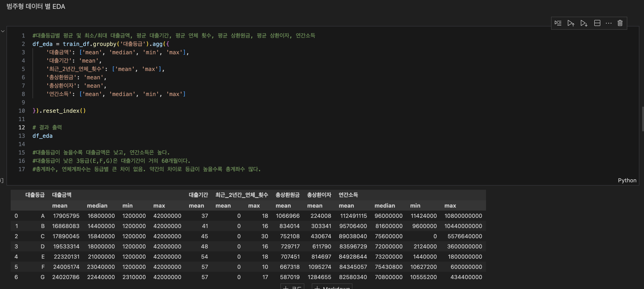644x289 pixels.
Task: Click the cell value 814697 in row E
Action: (321, 257)
